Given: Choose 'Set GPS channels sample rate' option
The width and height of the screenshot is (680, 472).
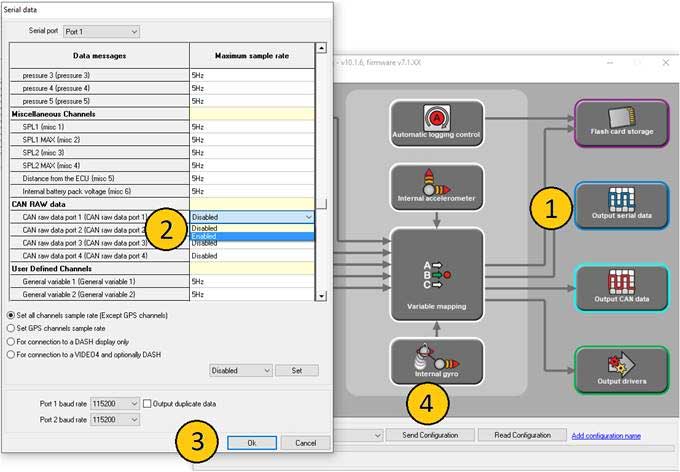Looking at the screenshot, I should [x=11, y=328].
